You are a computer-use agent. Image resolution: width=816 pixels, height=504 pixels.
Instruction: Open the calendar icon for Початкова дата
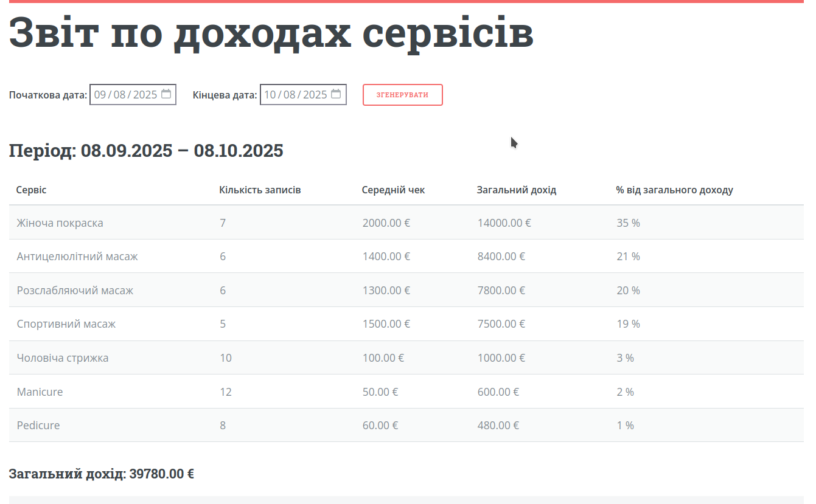(167, 94)
